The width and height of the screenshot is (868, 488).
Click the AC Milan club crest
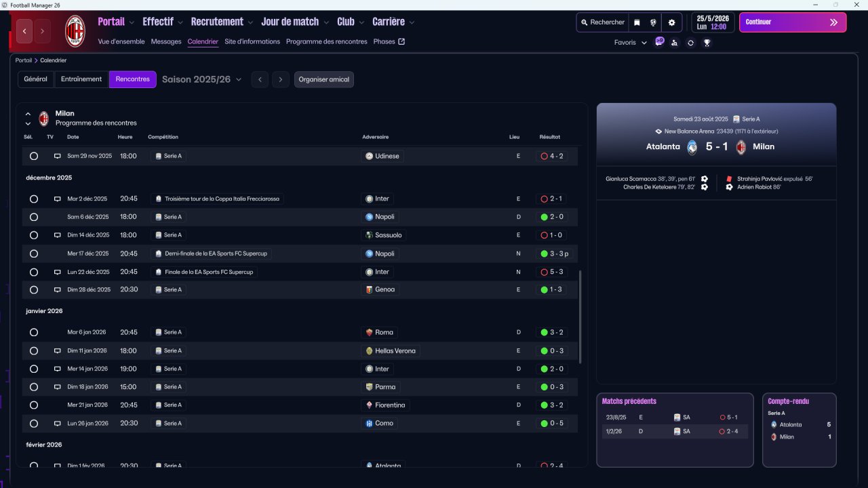click(75, 31)
